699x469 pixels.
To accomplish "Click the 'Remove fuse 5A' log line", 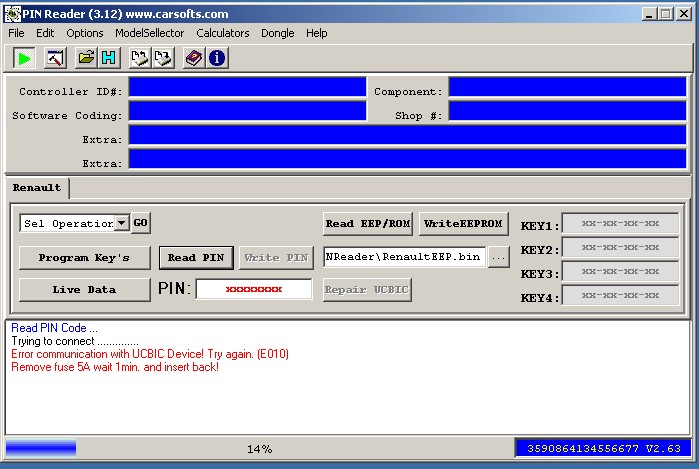I will click(x=115, y=367).
